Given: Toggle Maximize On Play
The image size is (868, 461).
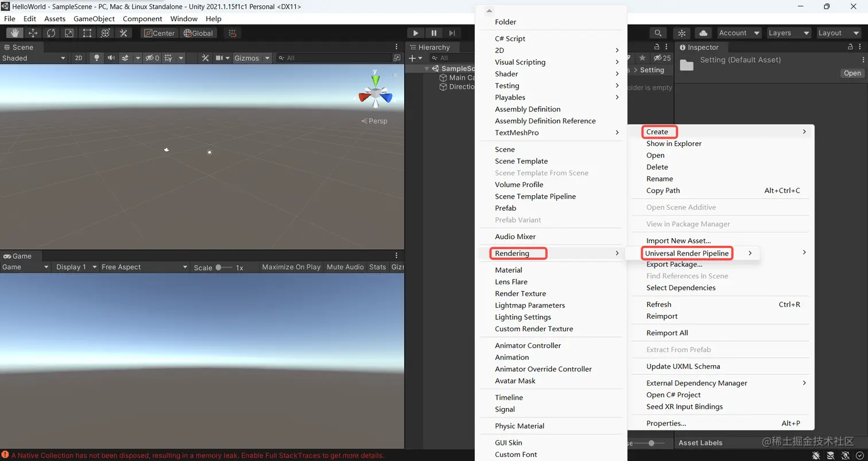Looking at the screenshot, I should [x=291, y=267].
